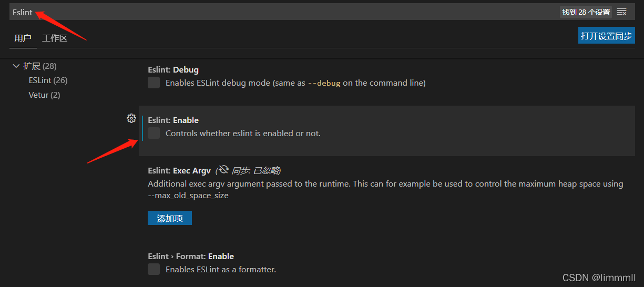Click the Eslint: Debug setting title
644x287 pixels.
pyautogui.click(x=173, y=69)
